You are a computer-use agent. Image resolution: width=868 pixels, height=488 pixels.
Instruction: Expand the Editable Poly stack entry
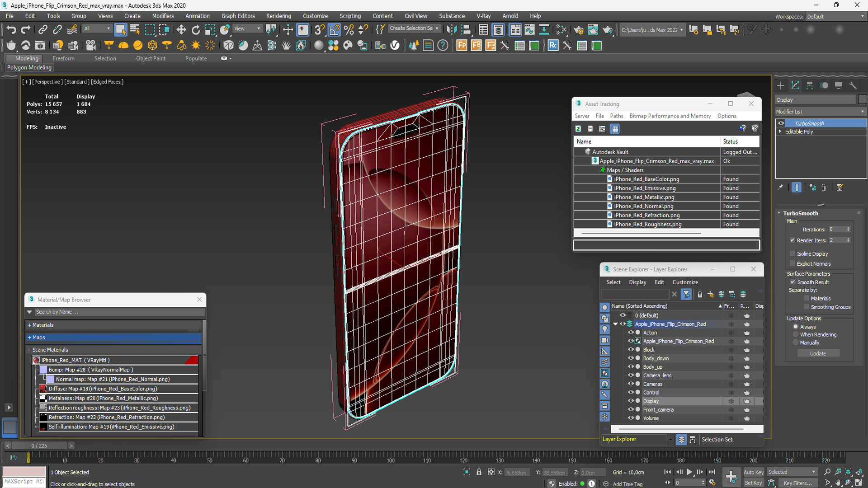[780, 131]
